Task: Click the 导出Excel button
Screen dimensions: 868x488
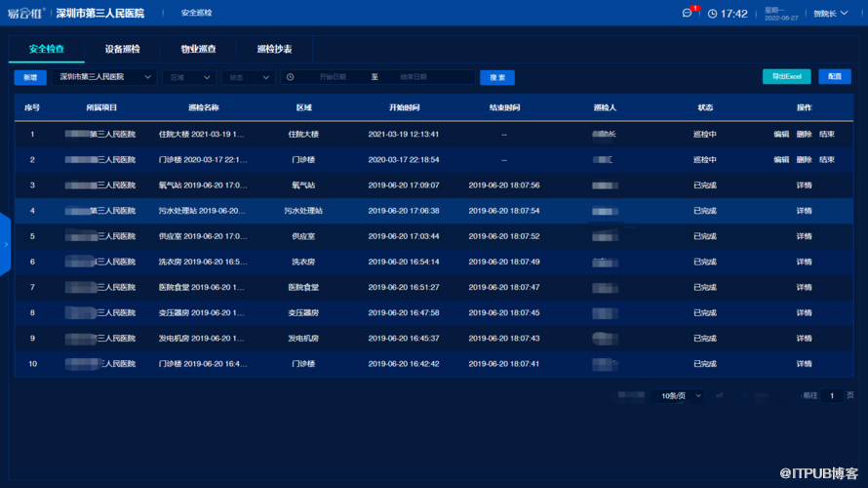Action: [786, 76]
